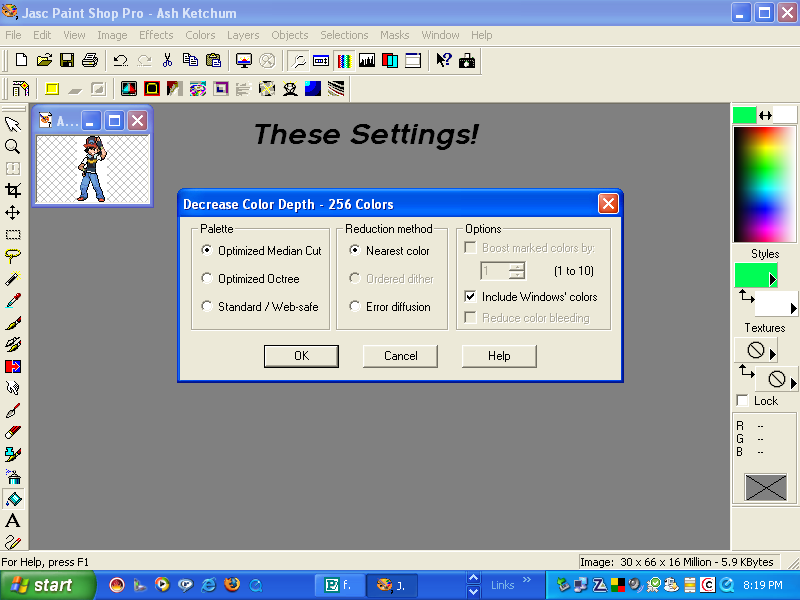Image resolution: width=800 pixels, height=600 pixels.
Task: Click Help button in the dialog
Action: 499,356
